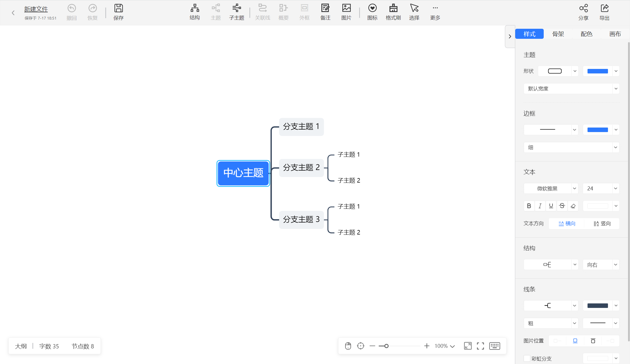The height and width of the screenshot is (364, 630).
Task: Click the 新建文件 file name link
Action: click(36, 9)
